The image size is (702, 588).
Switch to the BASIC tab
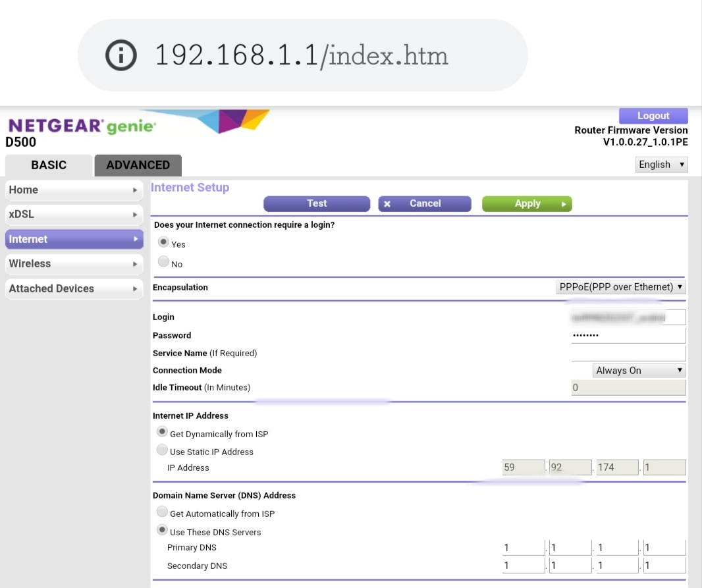click(48, 165)
